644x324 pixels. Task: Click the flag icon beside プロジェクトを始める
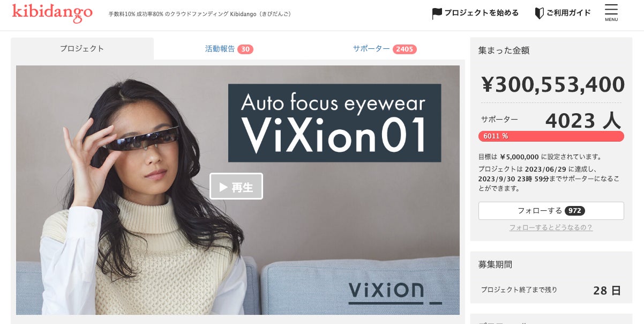click(x=437, y=13)
